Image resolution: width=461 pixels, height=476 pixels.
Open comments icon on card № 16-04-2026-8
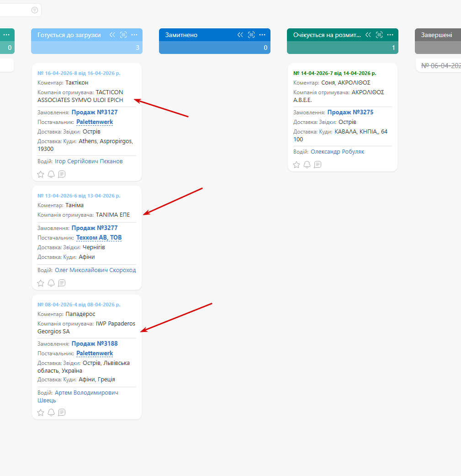click(x=62, y=174)
